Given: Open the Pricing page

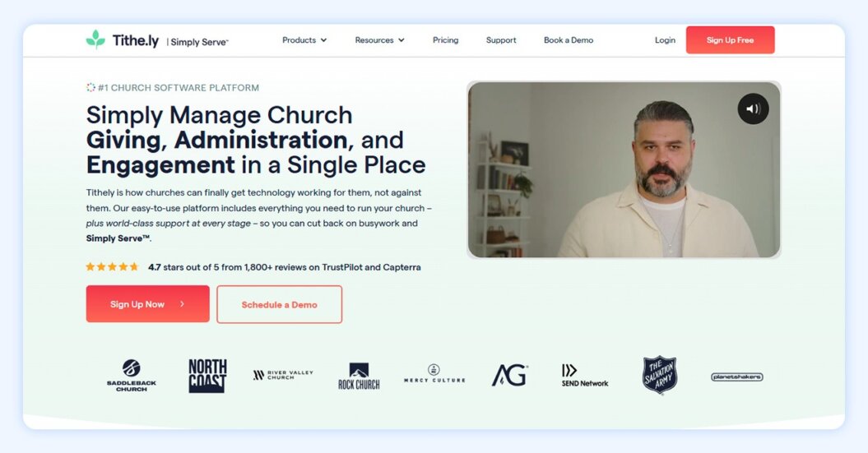Looking at the screenshot, I should [x=446, y=39].
